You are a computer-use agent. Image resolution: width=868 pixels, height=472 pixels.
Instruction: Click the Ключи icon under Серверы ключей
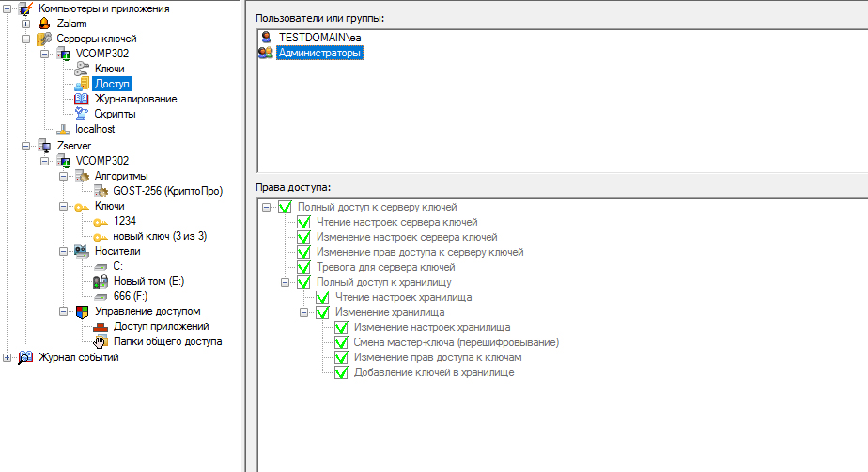[x=82, y=69]
